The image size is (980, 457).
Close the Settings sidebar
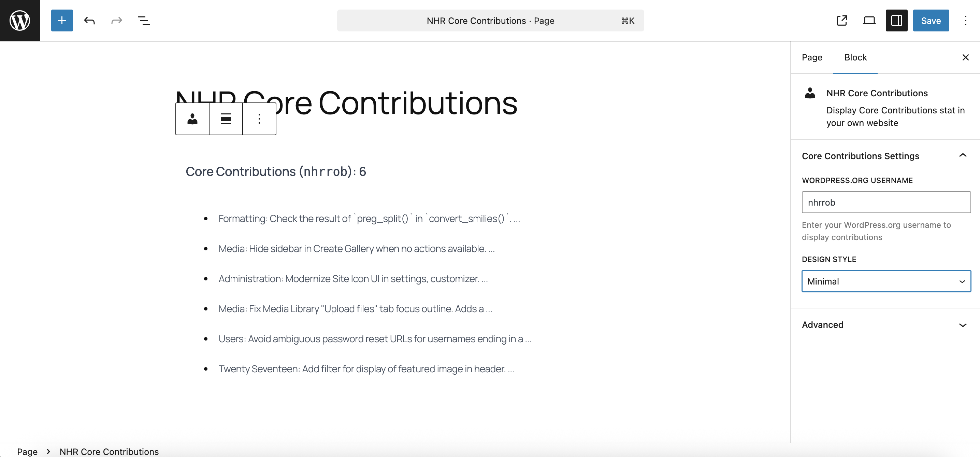pos(966,57)
